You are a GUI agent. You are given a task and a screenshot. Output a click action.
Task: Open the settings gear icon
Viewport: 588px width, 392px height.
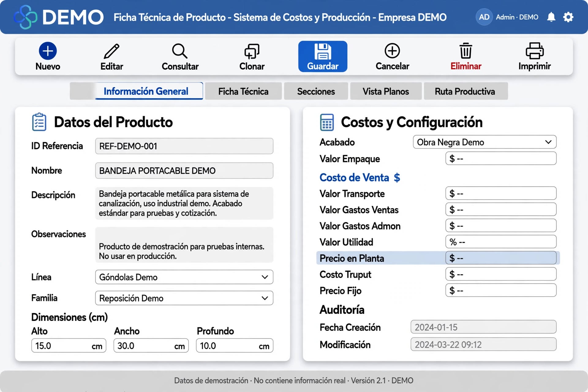pos(568,17)
